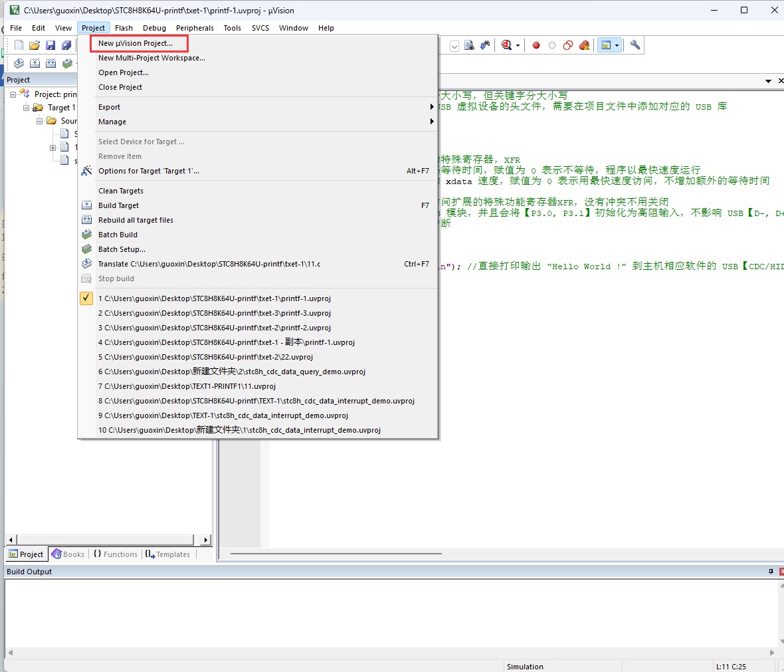Disable all breakpoints with double-circle icon
Viewport: 784px width, 672px height.
[x=568, y=46]
